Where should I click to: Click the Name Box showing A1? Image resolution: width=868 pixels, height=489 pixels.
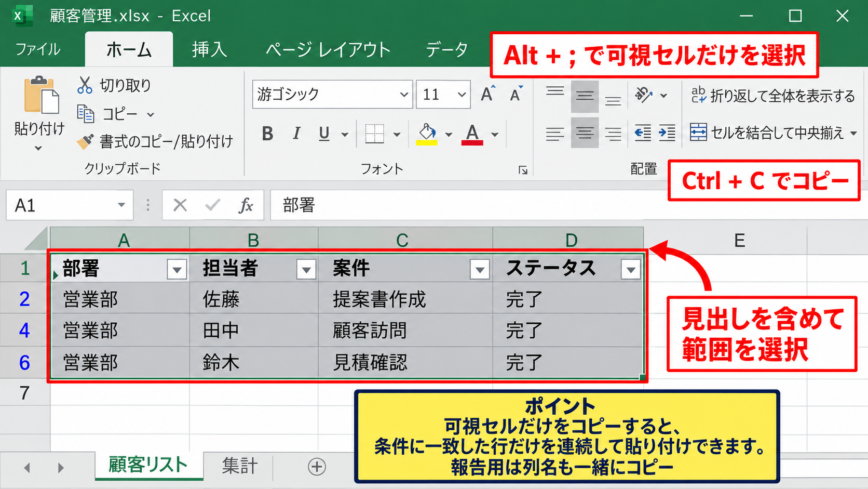(70, 205)
